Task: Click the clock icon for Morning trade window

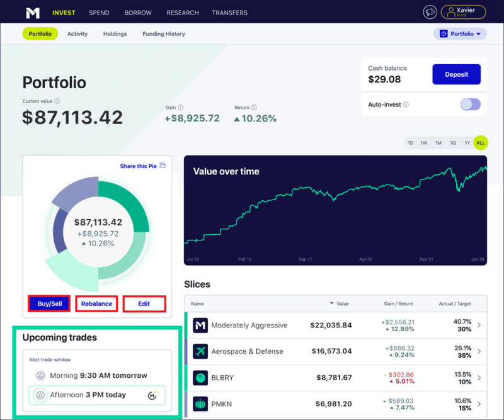Action: (40, 375)
